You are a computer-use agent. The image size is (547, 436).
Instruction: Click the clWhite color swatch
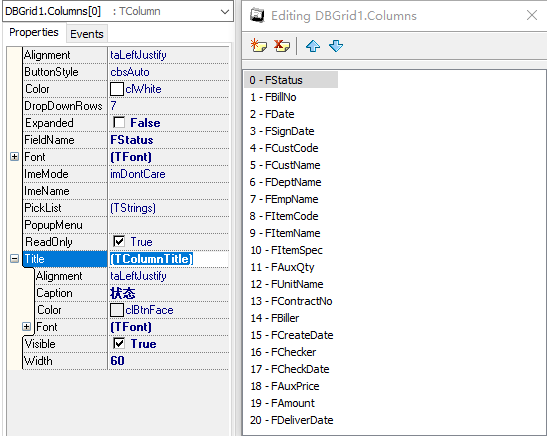[117, 89]
